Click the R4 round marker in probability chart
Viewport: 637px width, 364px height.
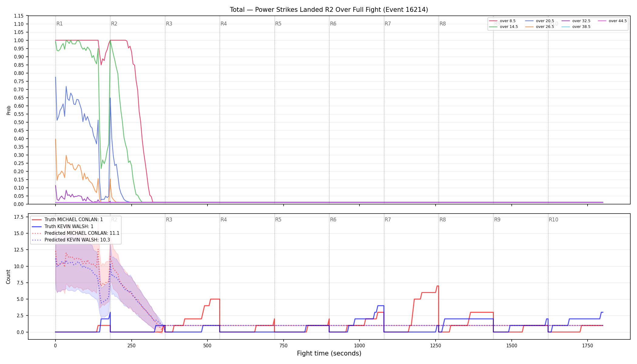pos(224,24)
